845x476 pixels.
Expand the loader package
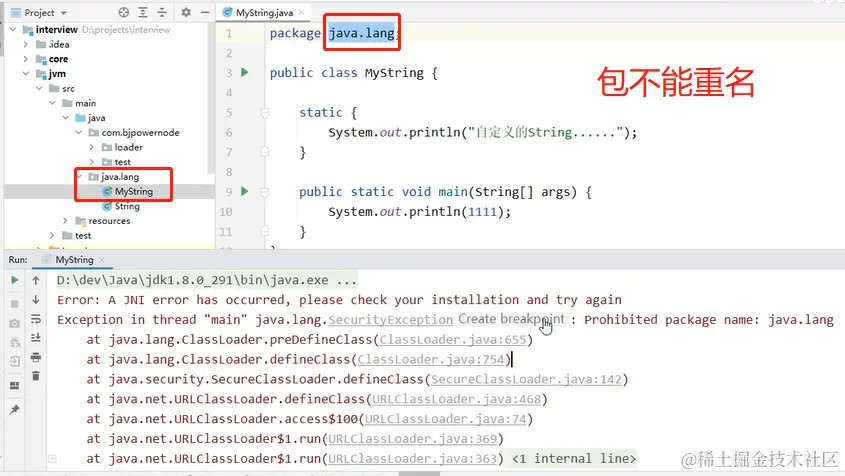pos(92,147)
